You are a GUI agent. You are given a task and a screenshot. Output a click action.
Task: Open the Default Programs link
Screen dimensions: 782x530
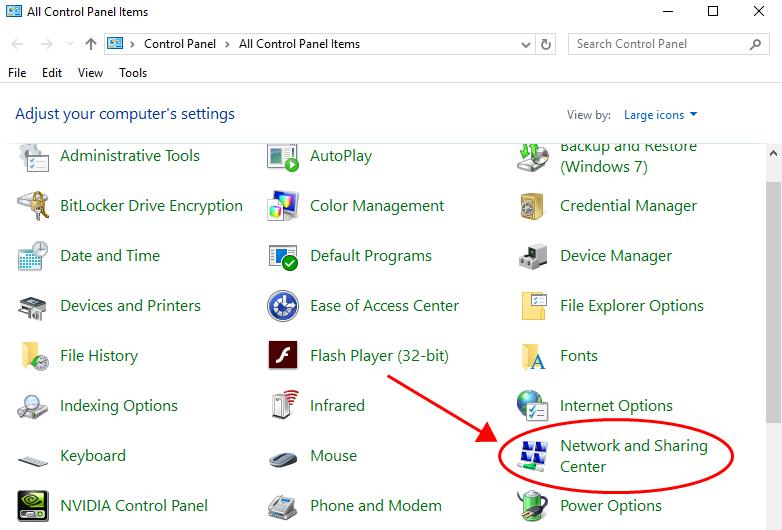pyautogui.click(x=371, y=256)
